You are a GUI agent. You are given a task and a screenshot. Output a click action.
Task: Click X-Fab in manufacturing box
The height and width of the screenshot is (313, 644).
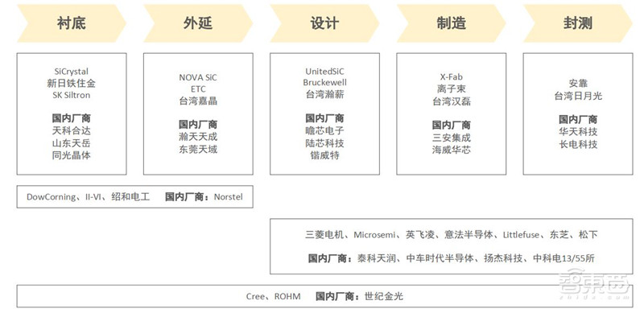[451, 76]
